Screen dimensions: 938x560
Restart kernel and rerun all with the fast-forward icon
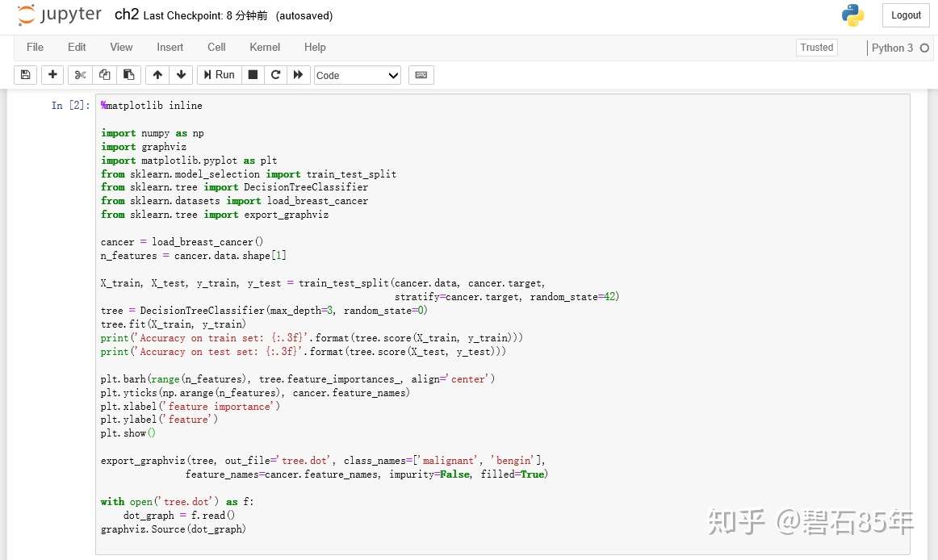coord(298,75)
